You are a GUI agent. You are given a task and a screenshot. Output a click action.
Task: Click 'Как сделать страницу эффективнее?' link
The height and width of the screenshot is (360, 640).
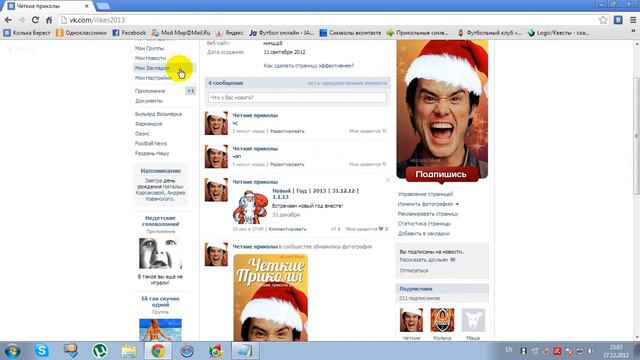click(309, 65)
